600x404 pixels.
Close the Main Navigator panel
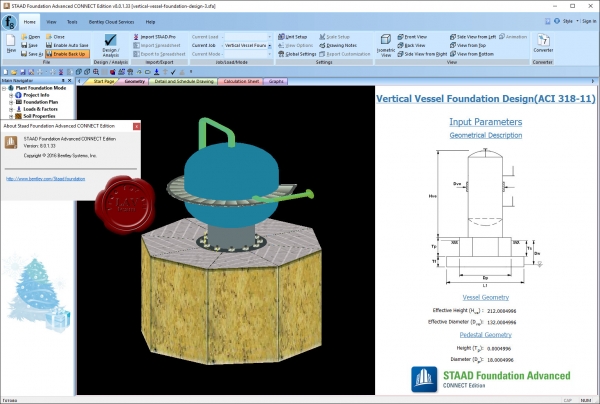click(70, 81)
